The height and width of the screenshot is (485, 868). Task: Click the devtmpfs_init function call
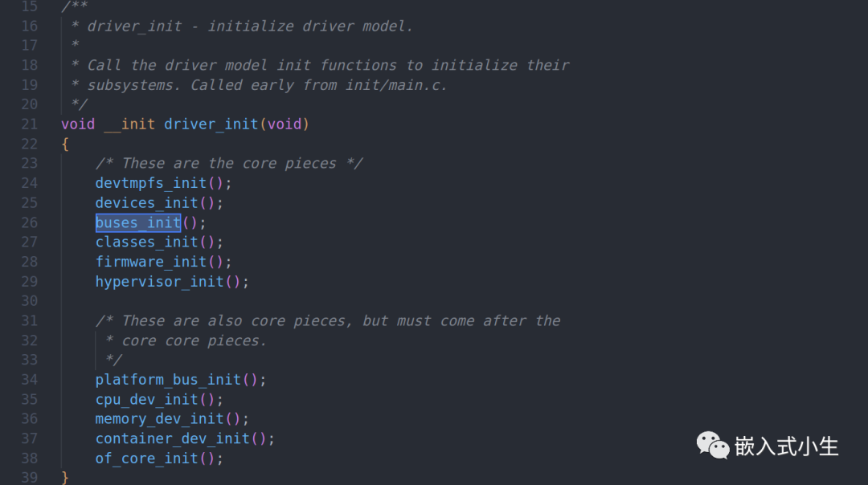[151, 183]
